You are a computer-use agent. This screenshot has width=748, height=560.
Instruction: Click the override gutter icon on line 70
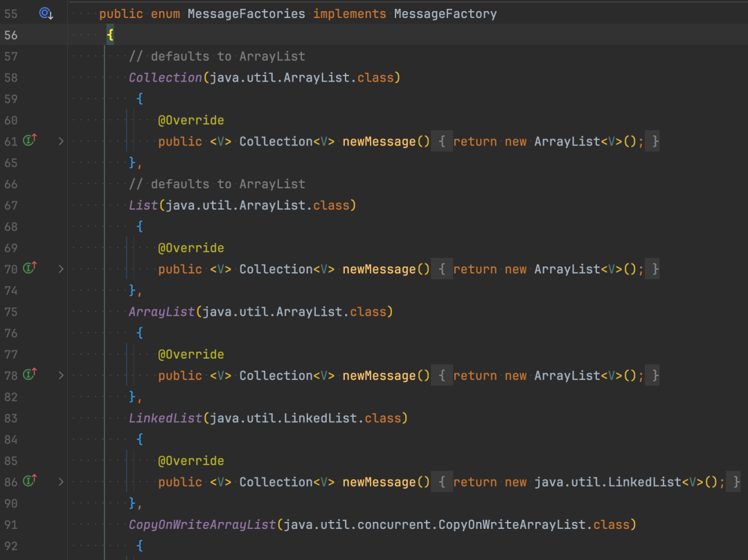coord(30,268)
